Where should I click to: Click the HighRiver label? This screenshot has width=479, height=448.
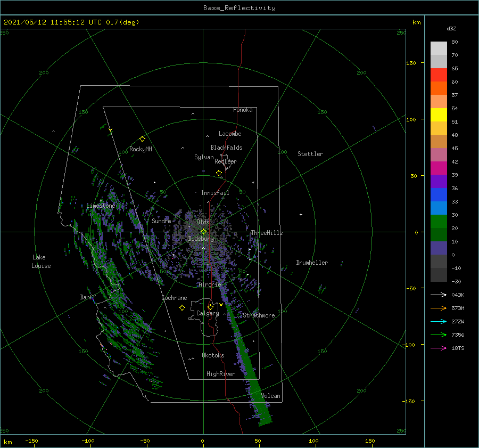pyautogui.click(x=221, y=374)
